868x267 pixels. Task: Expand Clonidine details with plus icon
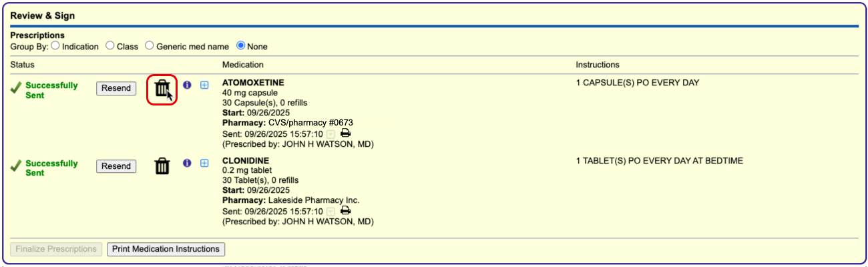click(x=205, y=163)
